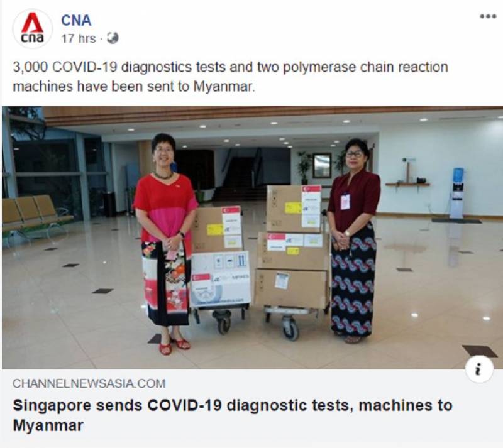This screenshot has height=448, width=503.
Task: Open the CNA page name link
Action: [x=76, y=21]
